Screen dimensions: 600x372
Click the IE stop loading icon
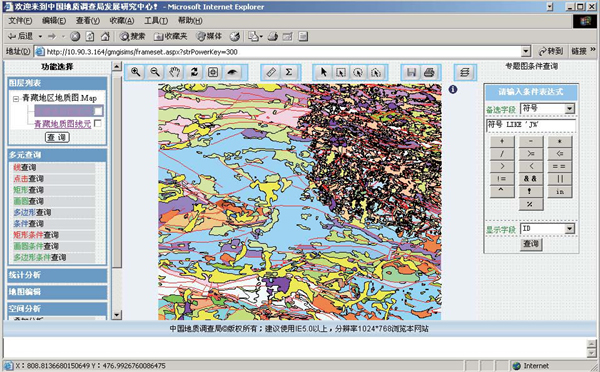75,36
